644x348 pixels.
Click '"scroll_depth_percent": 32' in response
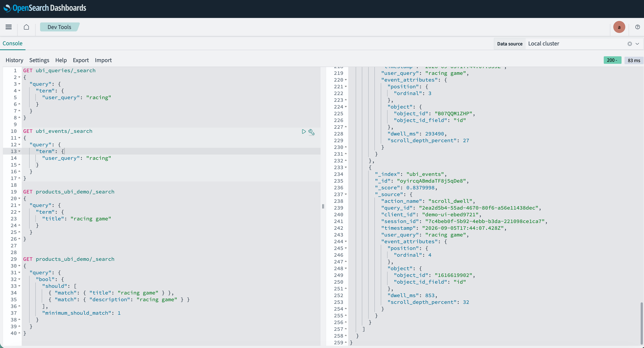pyautogui.click(x=428, y=302)
